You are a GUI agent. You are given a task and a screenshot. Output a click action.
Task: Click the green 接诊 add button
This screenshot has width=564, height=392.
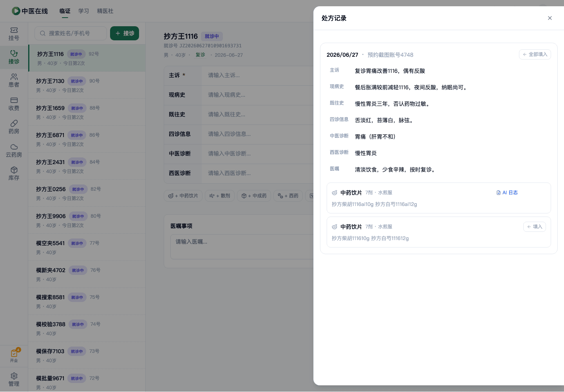(x=125, y=33)
